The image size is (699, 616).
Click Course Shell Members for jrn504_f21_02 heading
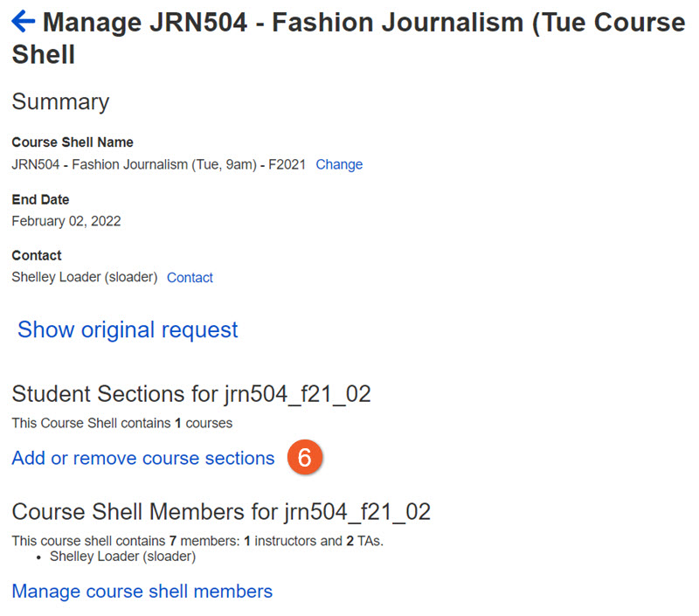[x=221, y=511]
